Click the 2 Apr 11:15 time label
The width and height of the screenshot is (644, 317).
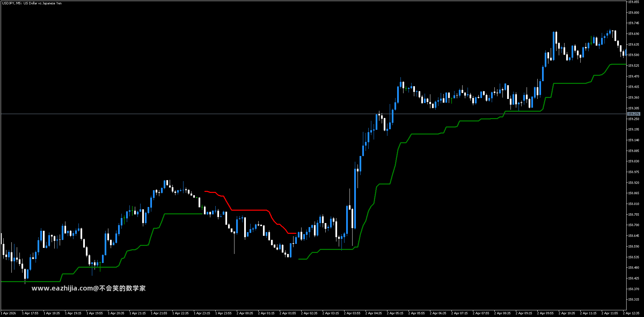pyautogui.click(x=588, y=313)
